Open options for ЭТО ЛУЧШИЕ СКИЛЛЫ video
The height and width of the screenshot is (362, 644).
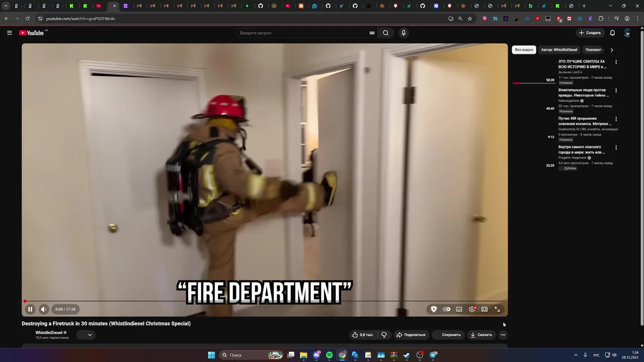point(616,62)
